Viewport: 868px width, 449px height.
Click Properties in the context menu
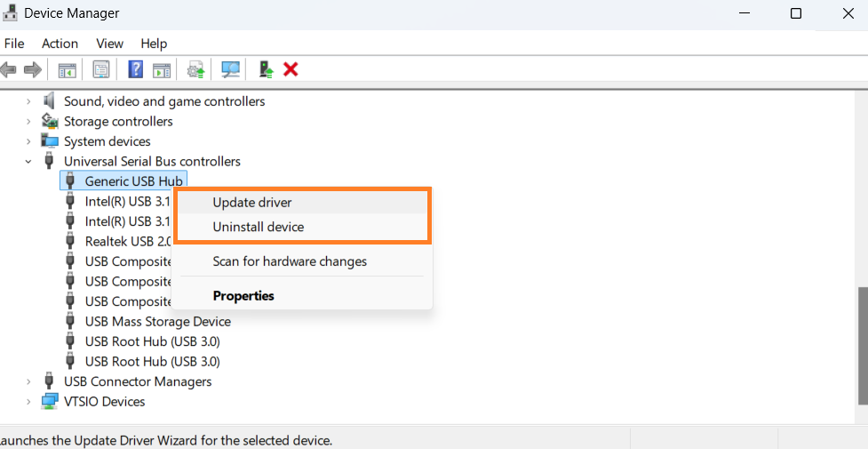click(243, 296)
